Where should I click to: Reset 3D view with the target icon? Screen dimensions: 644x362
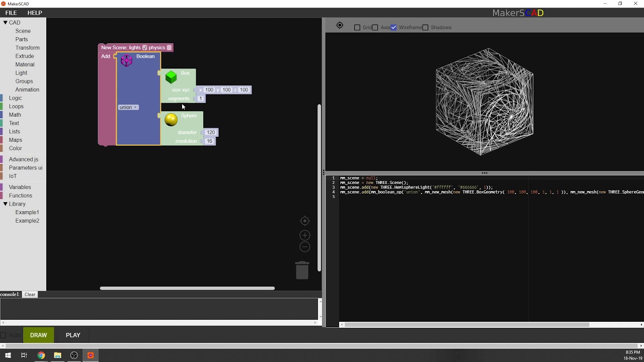pyautogui.click(x=340, y=26)
